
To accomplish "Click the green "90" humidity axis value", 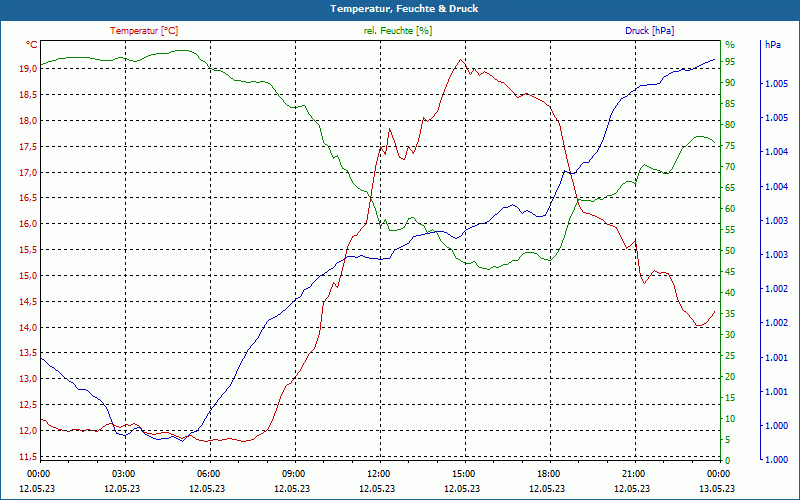I will [730, 83].
